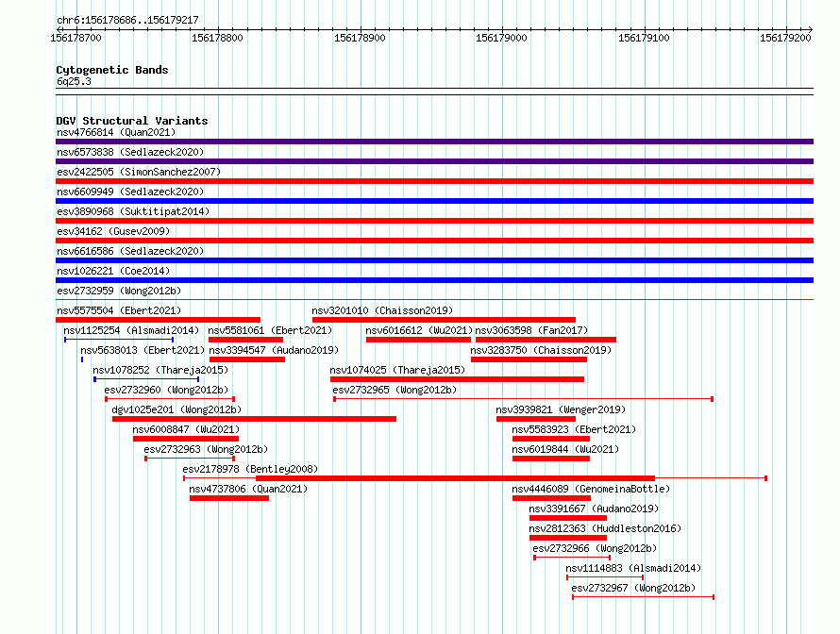Select nsv5583923 (Ebert2021) label
This screenshot has height=634, width=840.
[574, 429]
